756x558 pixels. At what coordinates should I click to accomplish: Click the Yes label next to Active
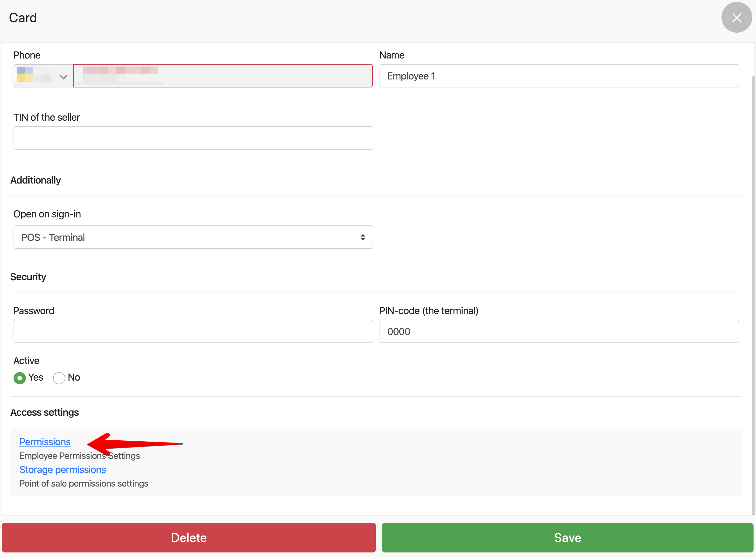35,377
